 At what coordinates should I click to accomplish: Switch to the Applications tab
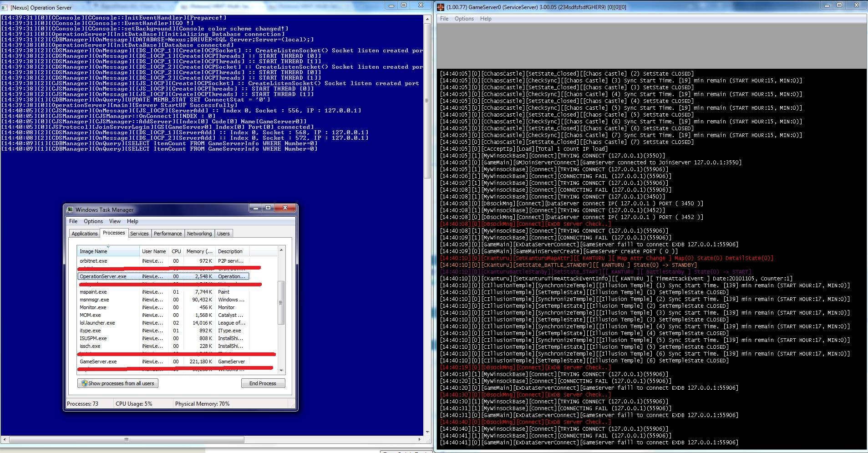tap(85, 234)
